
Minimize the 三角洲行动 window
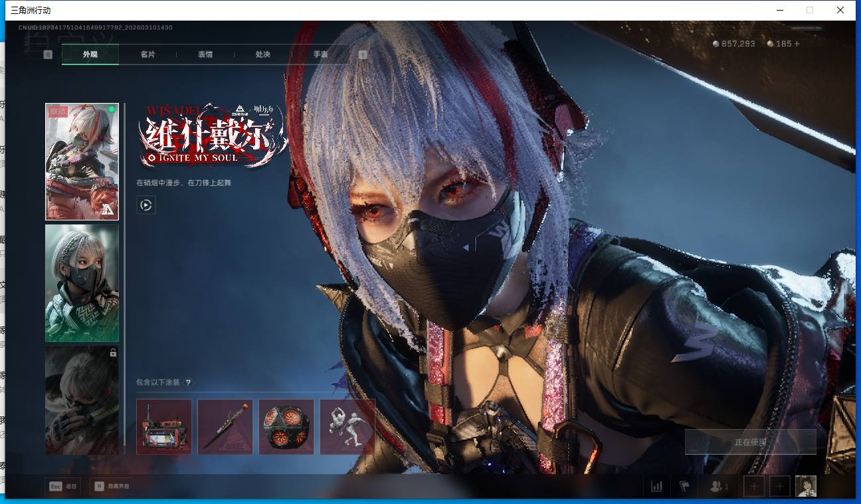point(779,11)
